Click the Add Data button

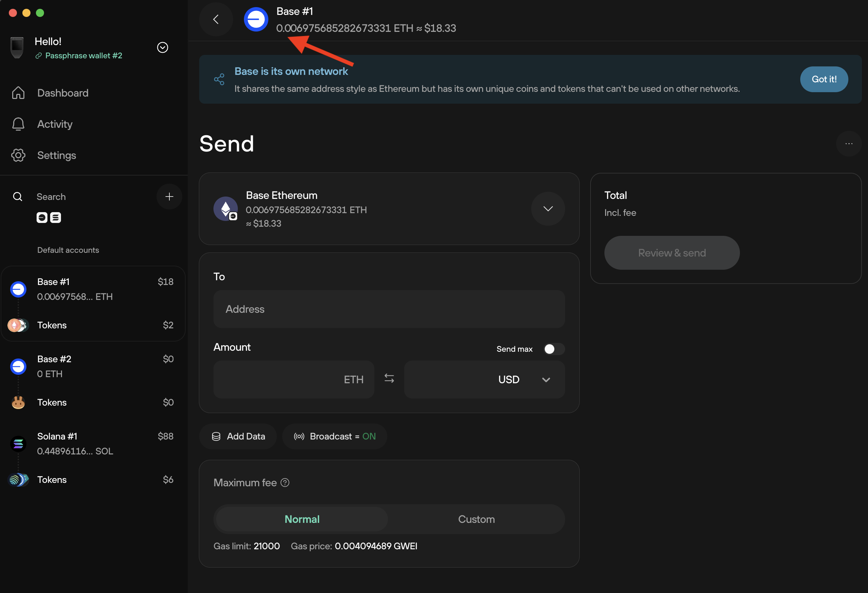(238, 436)
